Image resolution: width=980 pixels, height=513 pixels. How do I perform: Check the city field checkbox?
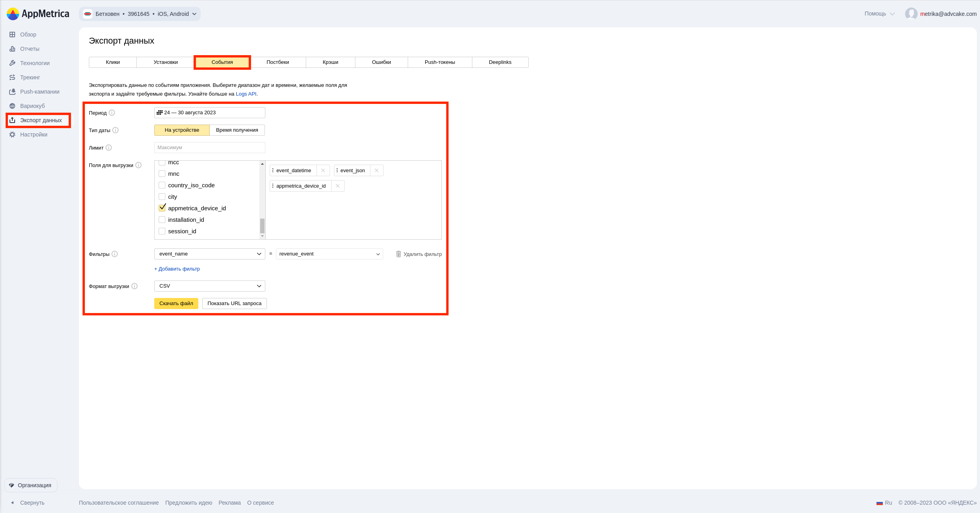coord(162,197)
